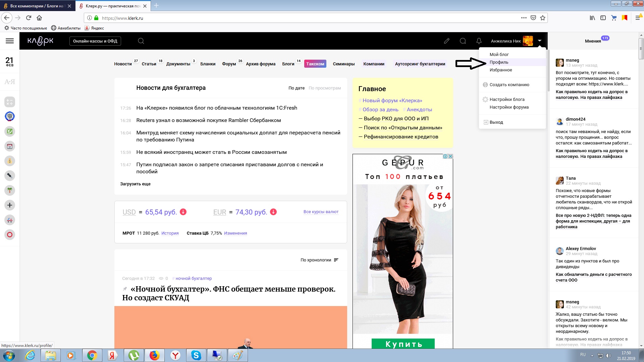Reload the current page

pyautogui.click(x=29, y=18)
